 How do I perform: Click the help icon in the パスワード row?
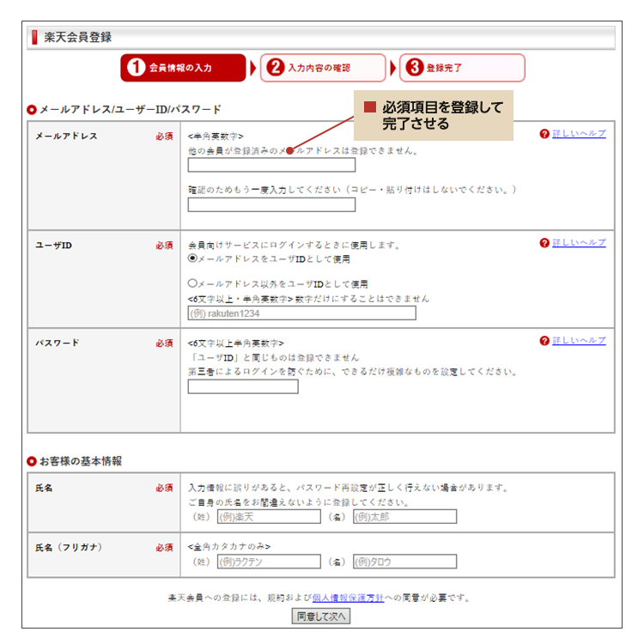pos(544,341)
